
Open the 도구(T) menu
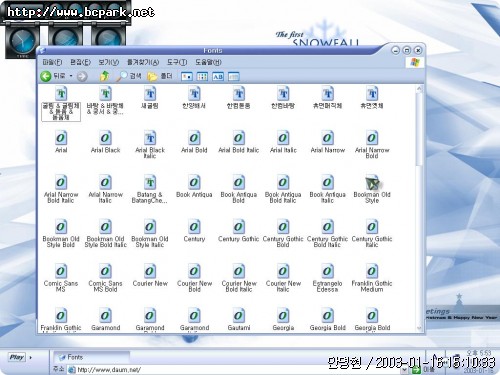point(177,62)
